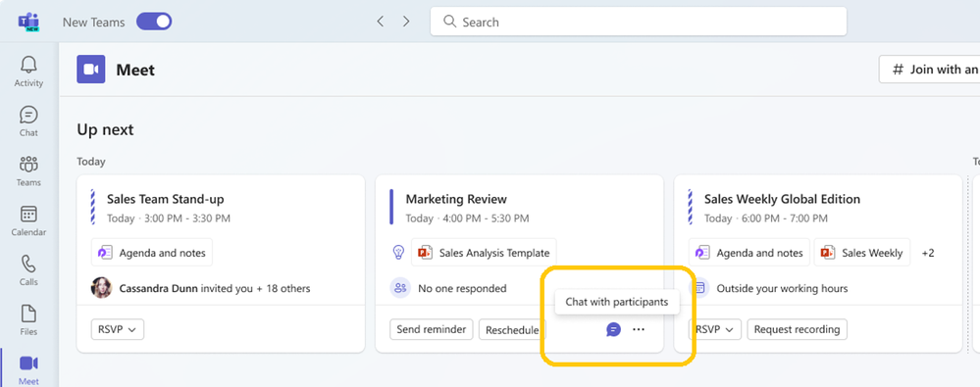This screenshot has height=387, width=980.
Task: Click the Microsoft Teams logo icon
Action: point(28,22)
